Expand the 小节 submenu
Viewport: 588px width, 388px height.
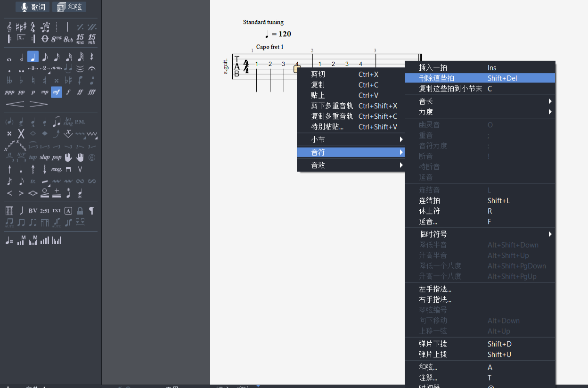click(351, 140)
